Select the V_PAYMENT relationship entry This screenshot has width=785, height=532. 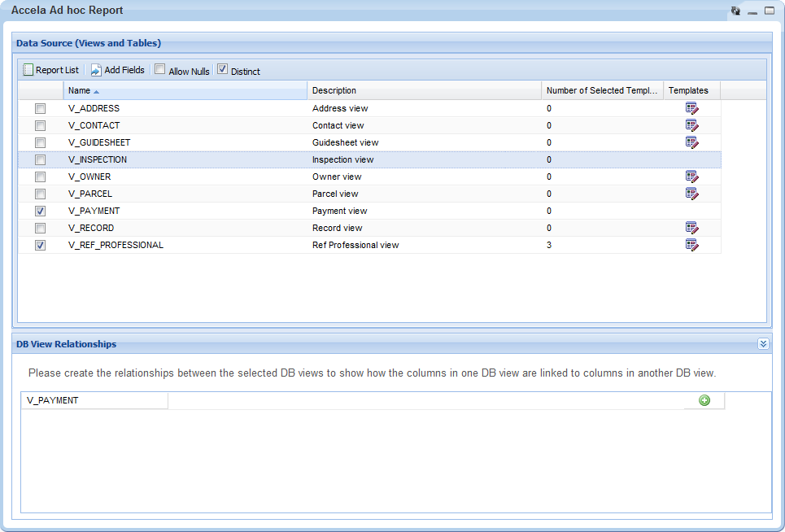(53, 400)
